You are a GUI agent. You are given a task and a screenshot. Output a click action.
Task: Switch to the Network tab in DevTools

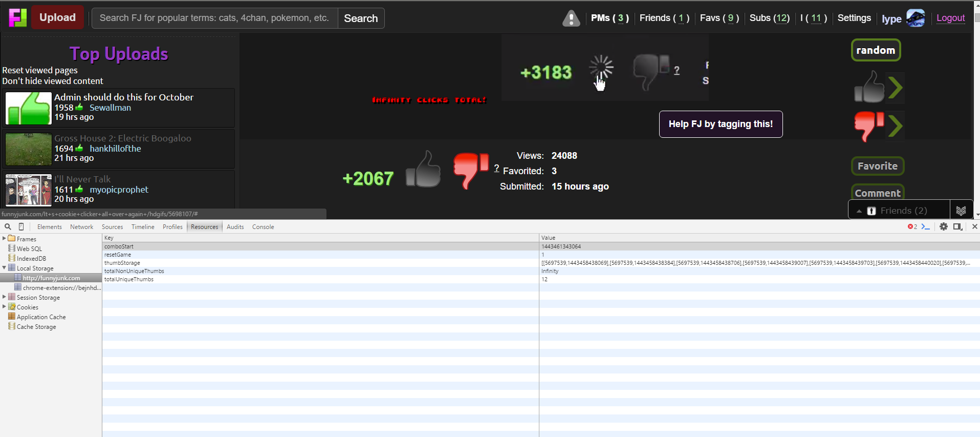[x=81, y=227]
